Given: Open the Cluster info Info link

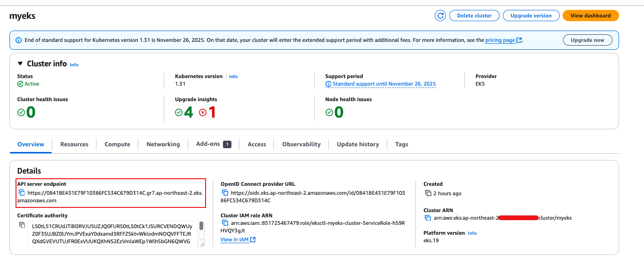Looking at the screenshot, I should coord(74,64).
